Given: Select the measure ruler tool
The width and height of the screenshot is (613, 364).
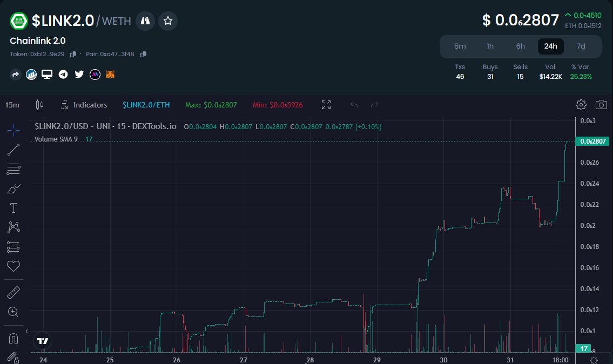Looking at the screenshot, I should pos(13,292).
